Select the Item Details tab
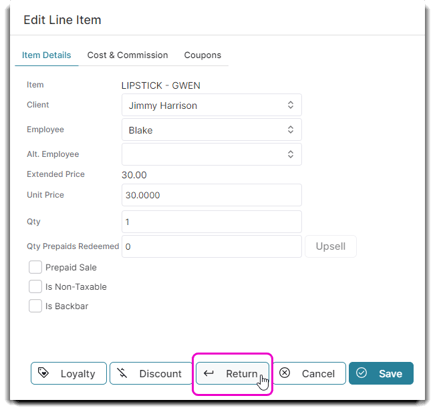The height and width of the screenshot is (420, 435). tap(46, 55)
